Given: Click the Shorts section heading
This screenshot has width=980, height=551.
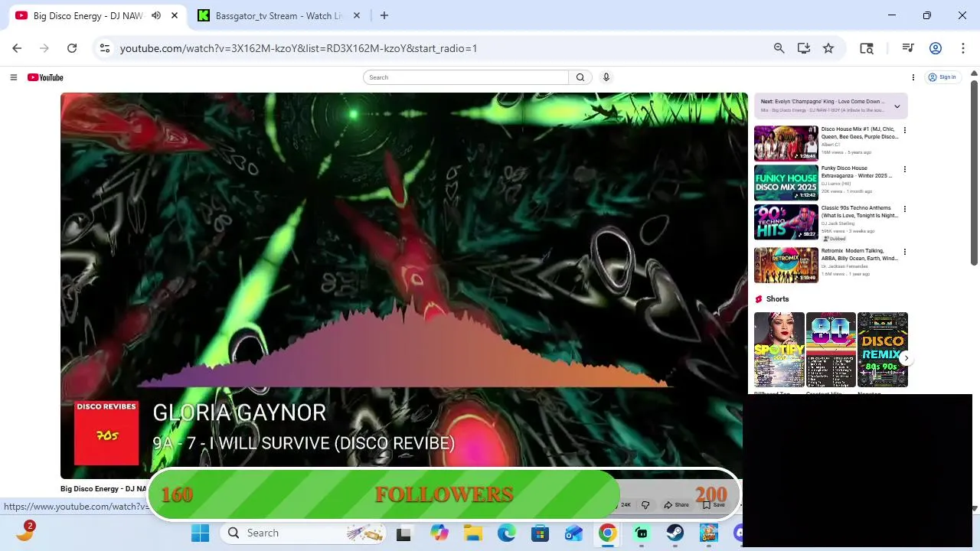Looking at the screenshot, I should click(777, 299).
